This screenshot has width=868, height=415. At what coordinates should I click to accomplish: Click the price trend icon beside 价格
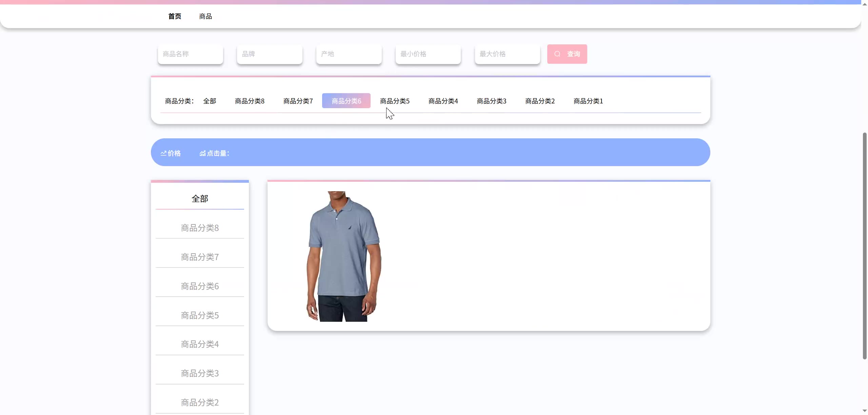pyautogui.click(x=163, y=153)
